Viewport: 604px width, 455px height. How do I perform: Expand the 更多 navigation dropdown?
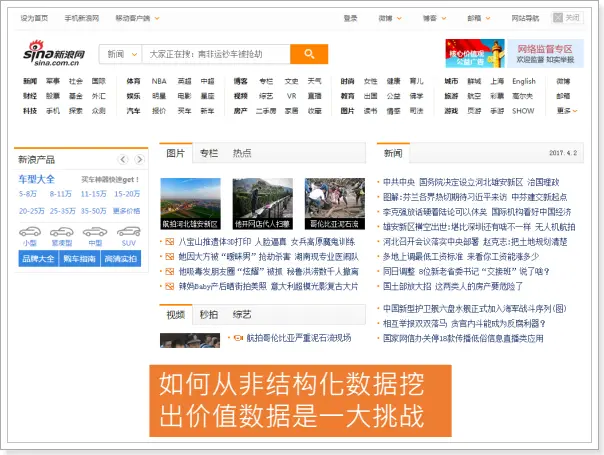coord(567,111)
